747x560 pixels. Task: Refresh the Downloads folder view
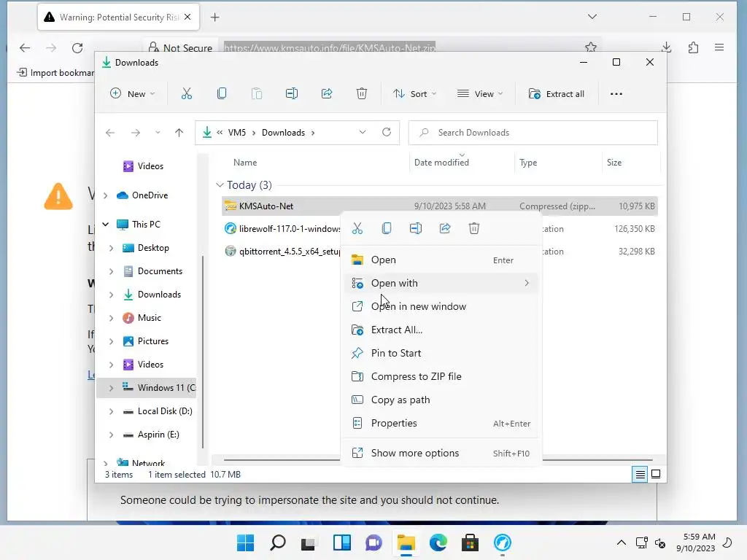click(x=387, y=133)
